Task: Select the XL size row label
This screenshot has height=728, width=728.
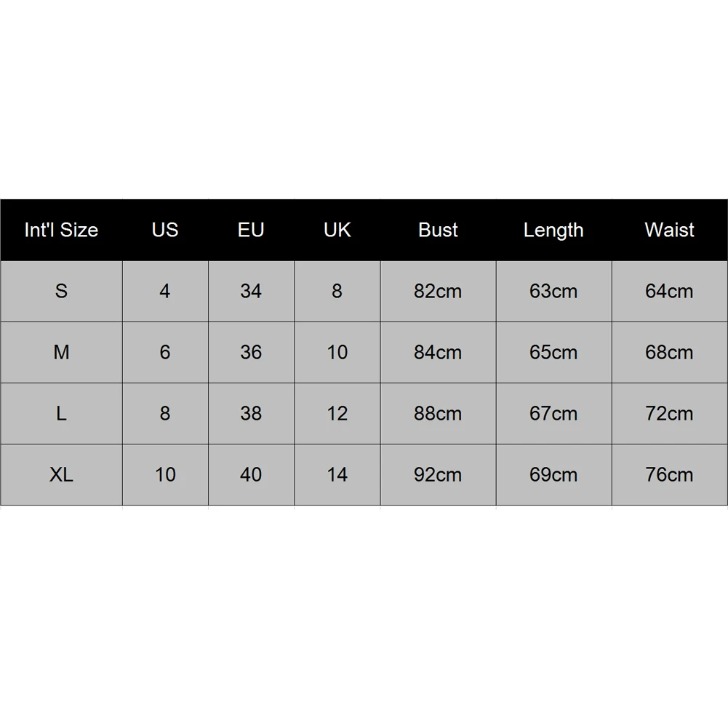Action: (61, 474)
